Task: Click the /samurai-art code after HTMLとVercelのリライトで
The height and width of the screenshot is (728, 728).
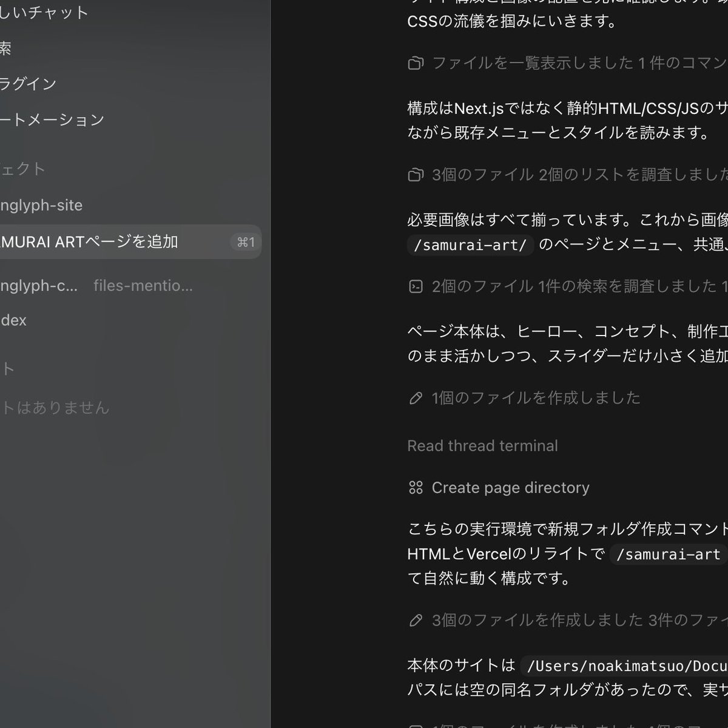Action: click(669, 554)
